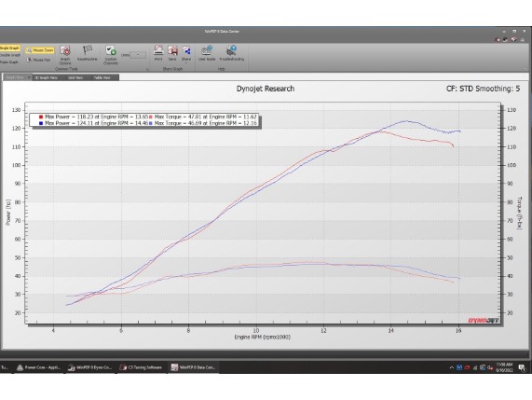
Task: Open the User Guide
Action: tap(207, 53)
